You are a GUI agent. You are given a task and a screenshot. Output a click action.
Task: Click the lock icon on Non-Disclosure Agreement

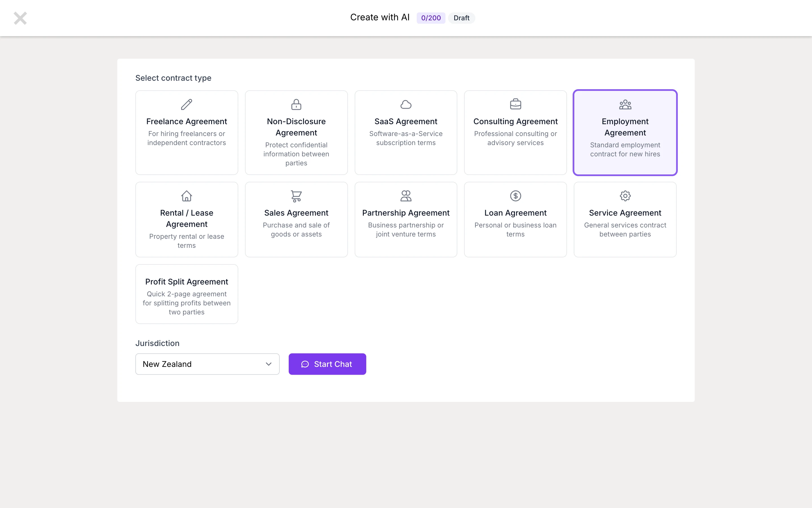pos(296,104)
